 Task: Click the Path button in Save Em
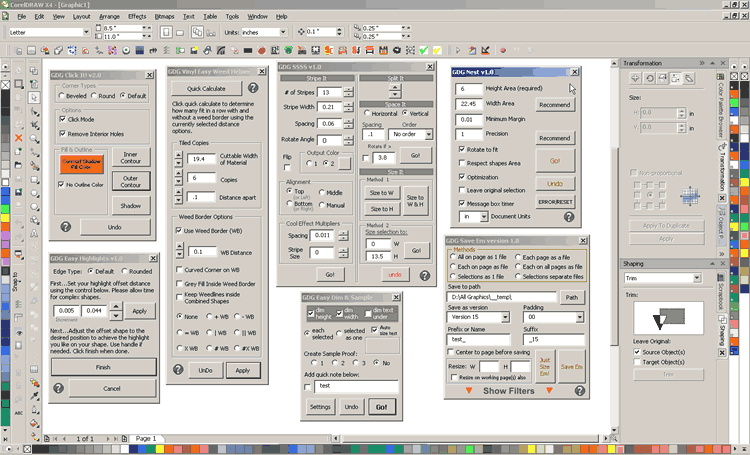(572, 297)
